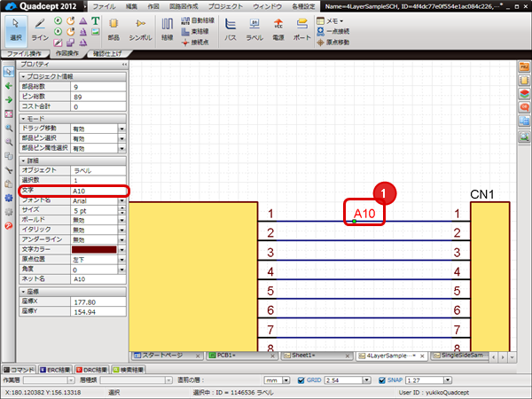532x399 pixels.
Task: Open the ファイル menu
Action: pyautogui.click(x=104, y=6)
